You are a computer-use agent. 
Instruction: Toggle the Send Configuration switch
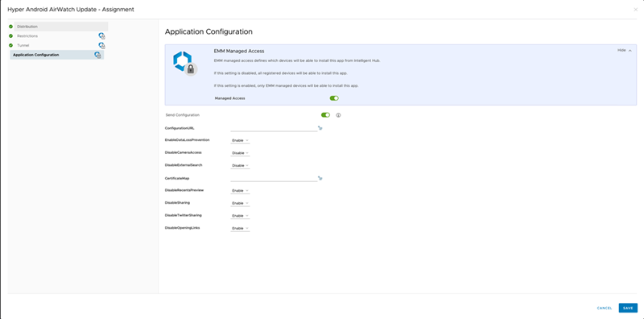(x=325, y=115)
